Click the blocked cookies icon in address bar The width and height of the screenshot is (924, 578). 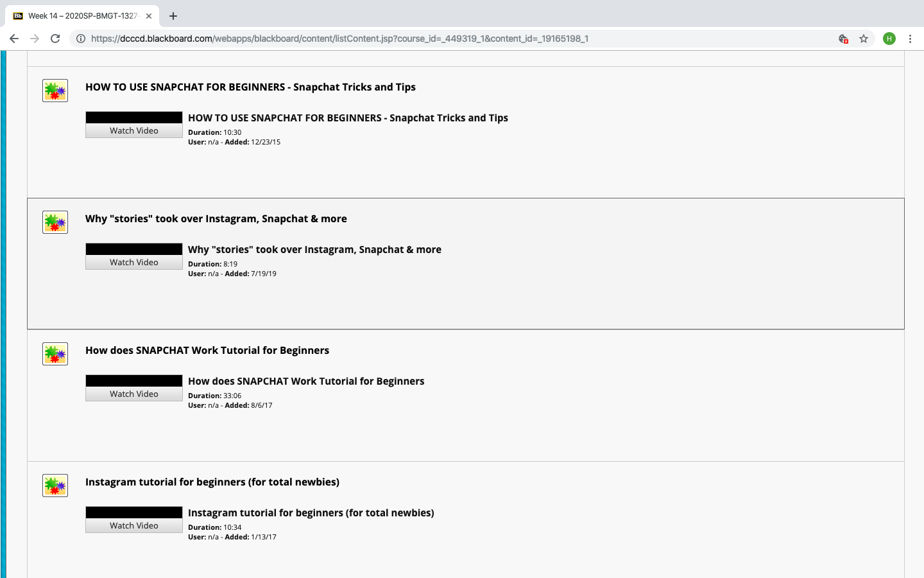pos(844,39)
